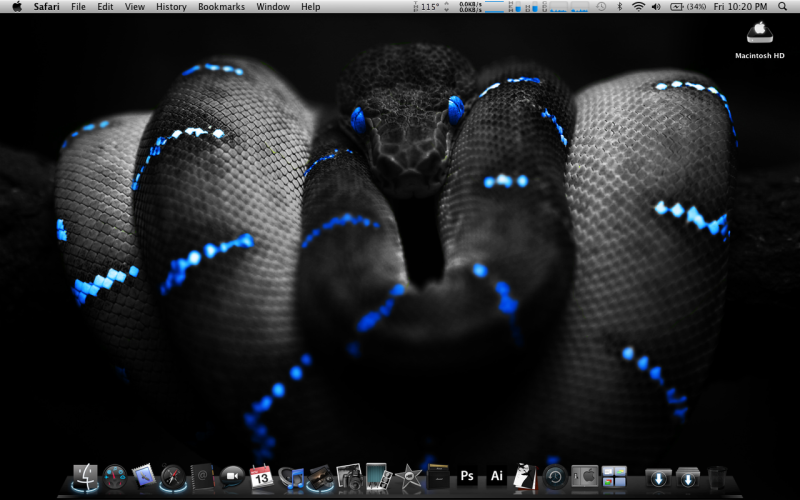Open the Mail stamp icon in dock
Image resolution: width=800 pixels, height=500 pixels.
[144, 477]
